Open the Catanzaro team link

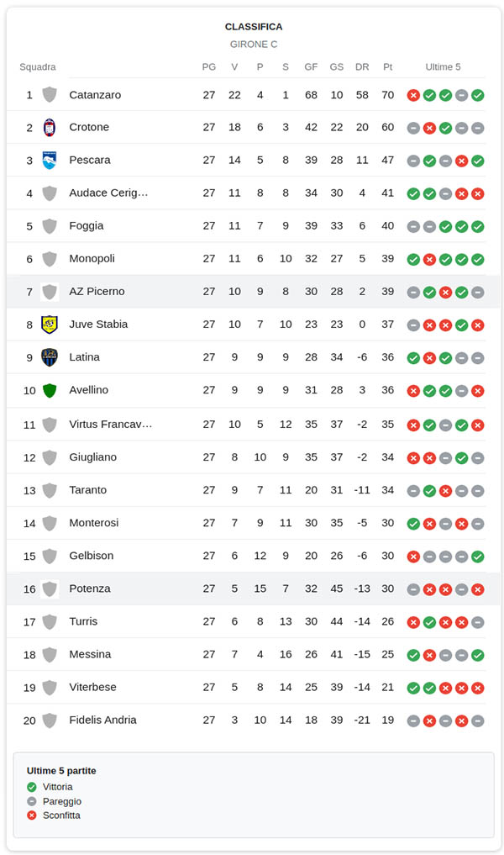click(x=95, y=95)
